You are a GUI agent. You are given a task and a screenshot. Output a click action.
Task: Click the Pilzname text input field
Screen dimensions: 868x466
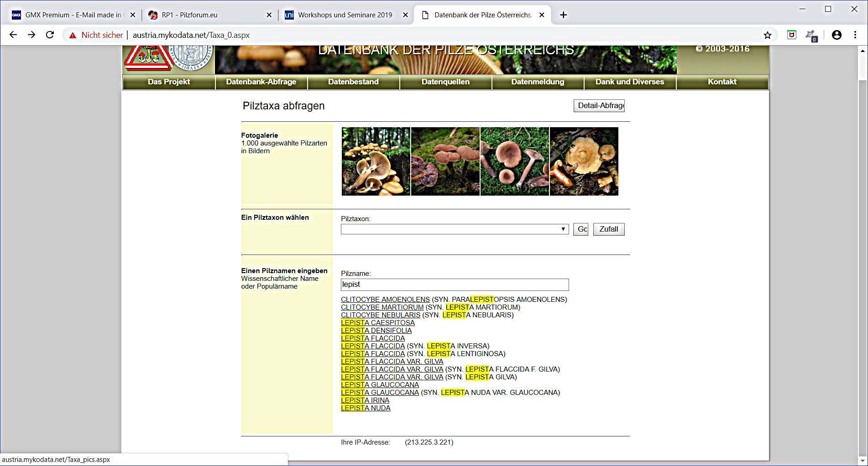455,285
